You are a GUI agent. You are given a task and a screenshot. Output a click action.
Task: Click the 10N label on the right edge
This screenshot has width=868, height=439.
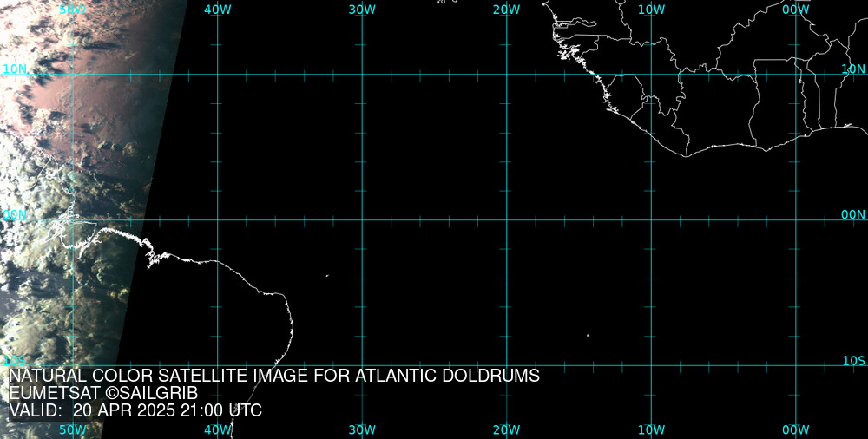coord(853,69)
